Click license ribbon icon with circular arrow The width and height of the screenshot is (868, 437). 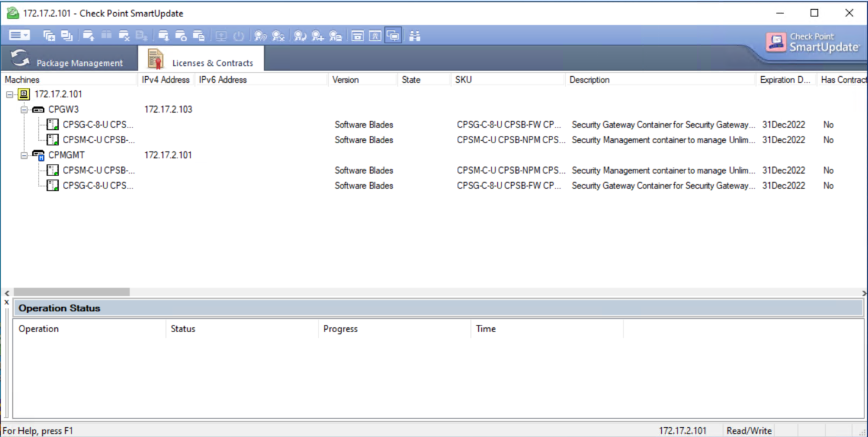coord(300,36)
